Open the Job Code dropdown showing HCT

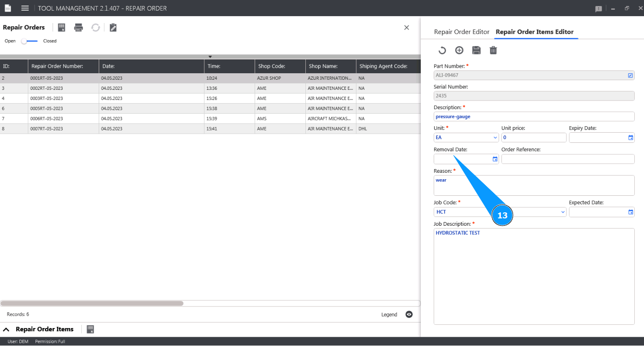click(562, 212)
